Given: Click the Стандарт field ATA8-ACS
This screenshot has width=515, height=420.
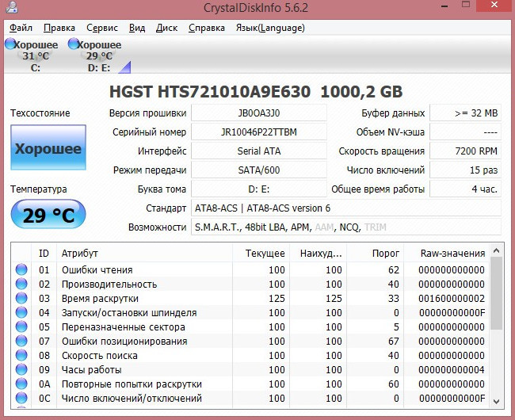Looking at the screenshot, I should tap(346, 208).
